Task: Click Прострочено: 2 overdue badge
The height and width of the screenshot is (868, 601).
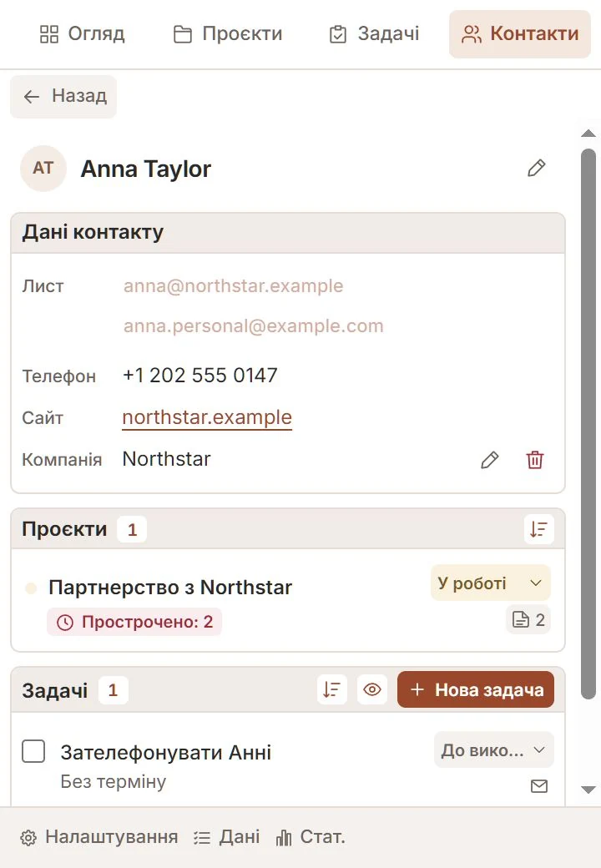Action: point(134,622)
